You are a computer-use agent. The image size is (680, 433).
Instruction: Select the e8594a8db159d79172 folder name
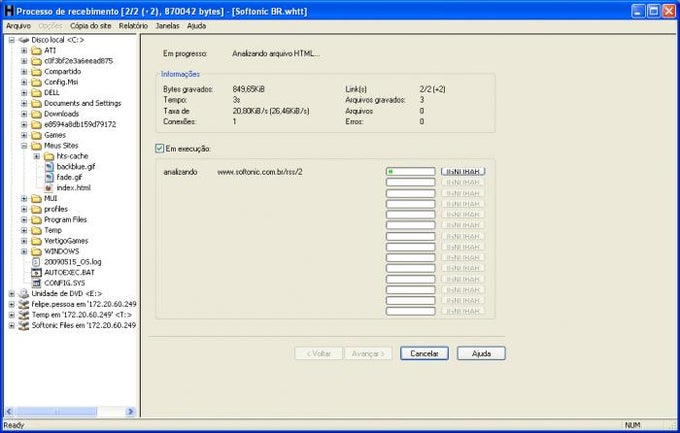click(x=80, y=124)
